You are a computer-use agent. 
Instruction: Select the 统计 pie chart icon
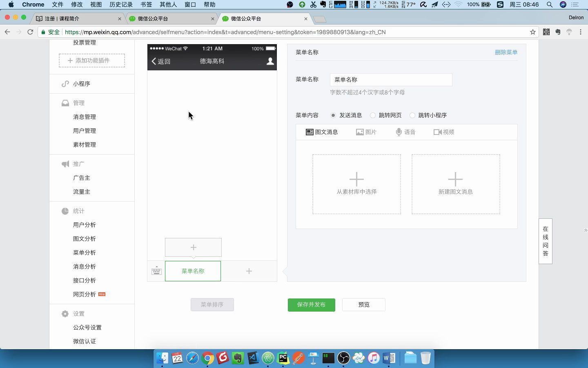pyautogui.click(x=65, y=211)
